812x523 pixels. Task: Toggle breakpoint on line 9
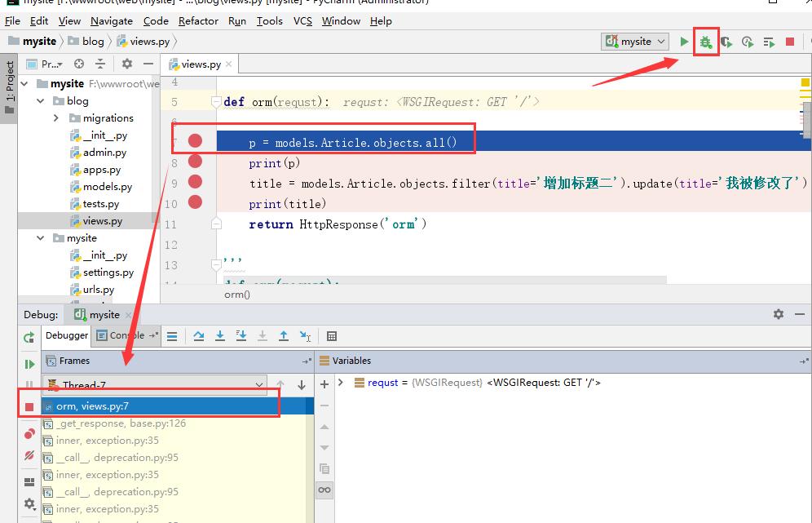coord(195,181)
